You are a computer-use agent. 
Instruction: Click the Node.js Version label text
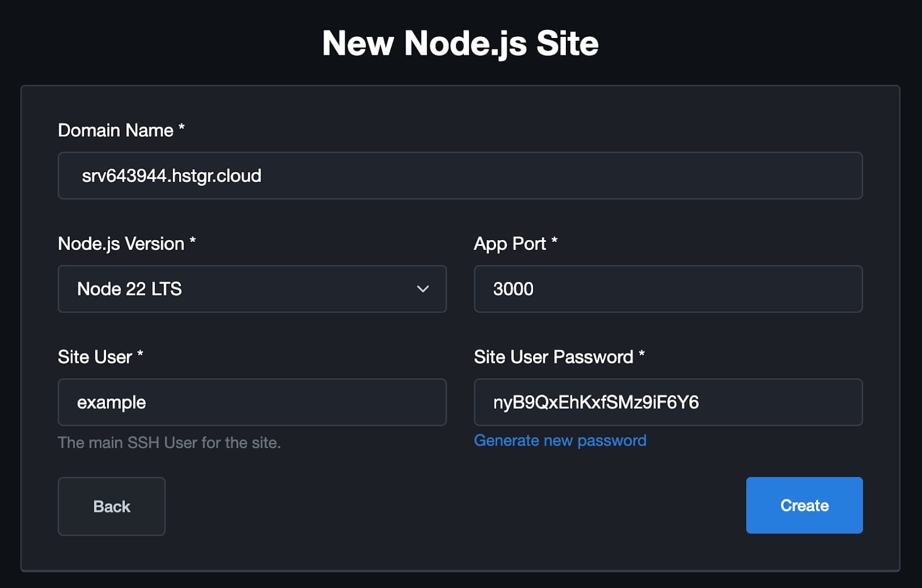[121, 244]
